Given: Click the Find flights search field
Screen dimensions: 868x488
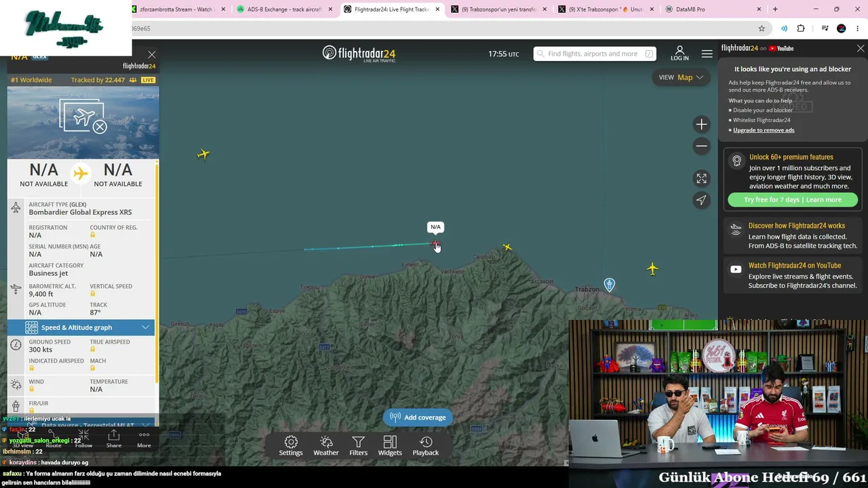Looking at the screenshot, I should coord(595,54).
